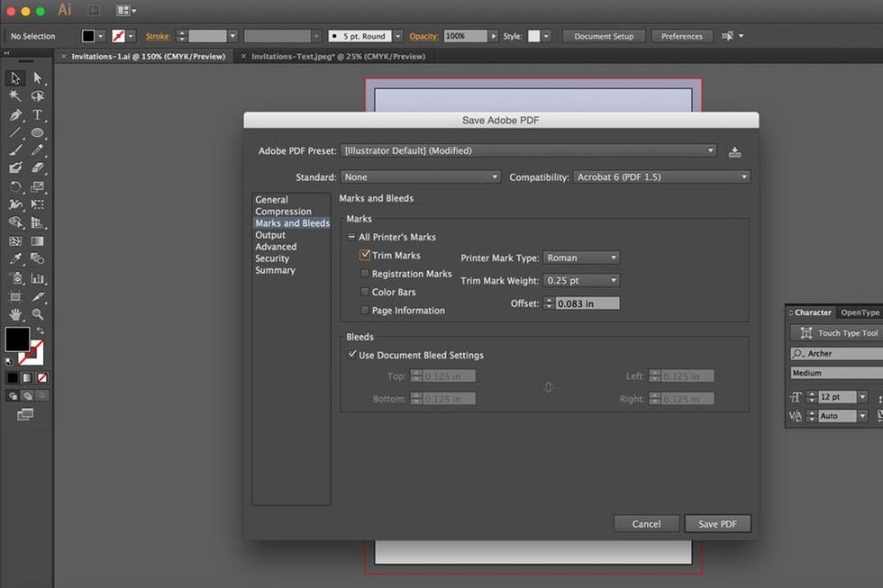Select the Hand tool
The image size is (883, 588).
[15, 314]
